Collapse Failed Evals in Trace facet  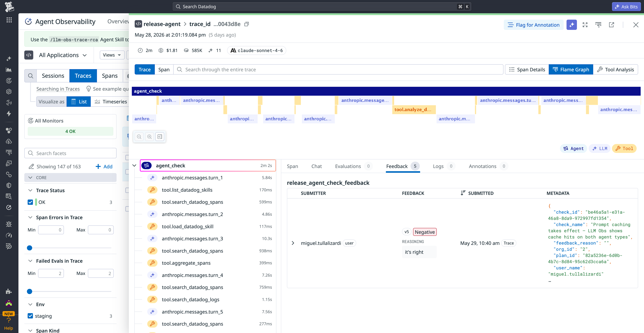[30, 261]
